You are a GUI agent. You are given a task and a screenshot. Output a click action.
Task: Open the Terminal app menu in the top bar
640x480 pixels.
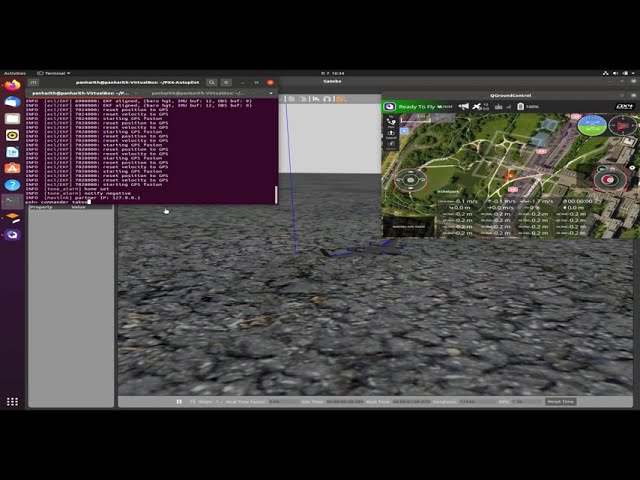click(x=53, y=73)
